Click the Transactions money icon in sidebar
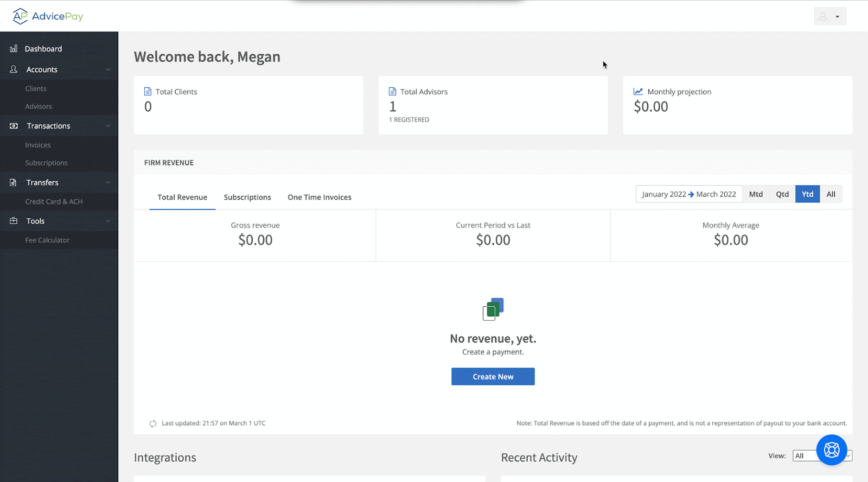Image resolution: width=868 pixels, height=482 pixels. [14, 126]
